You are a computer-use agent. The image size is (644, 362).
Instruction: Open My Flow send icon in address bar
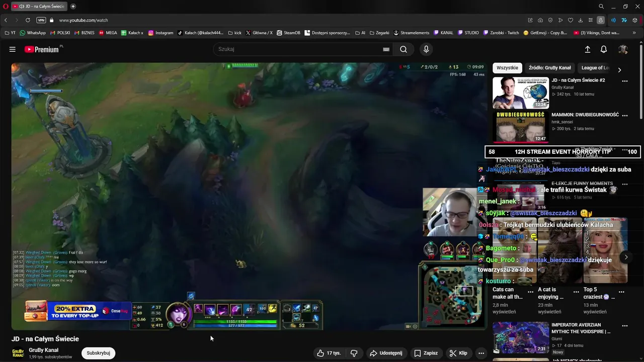(560, 20)
